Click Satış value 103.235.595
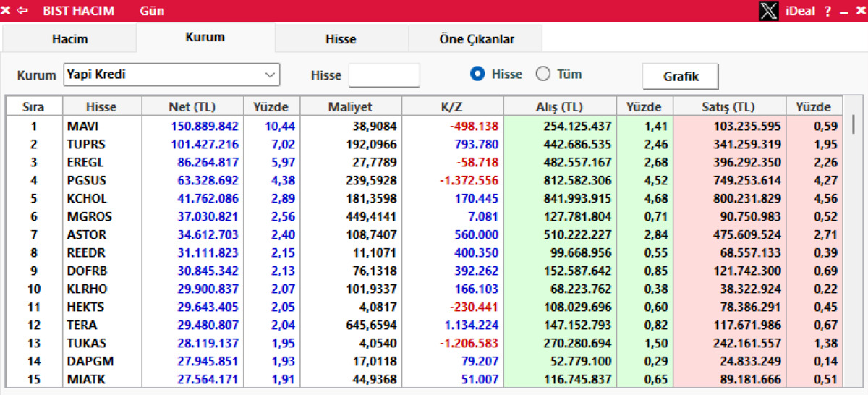Screen dimensions: 868x395 point(746,126)
